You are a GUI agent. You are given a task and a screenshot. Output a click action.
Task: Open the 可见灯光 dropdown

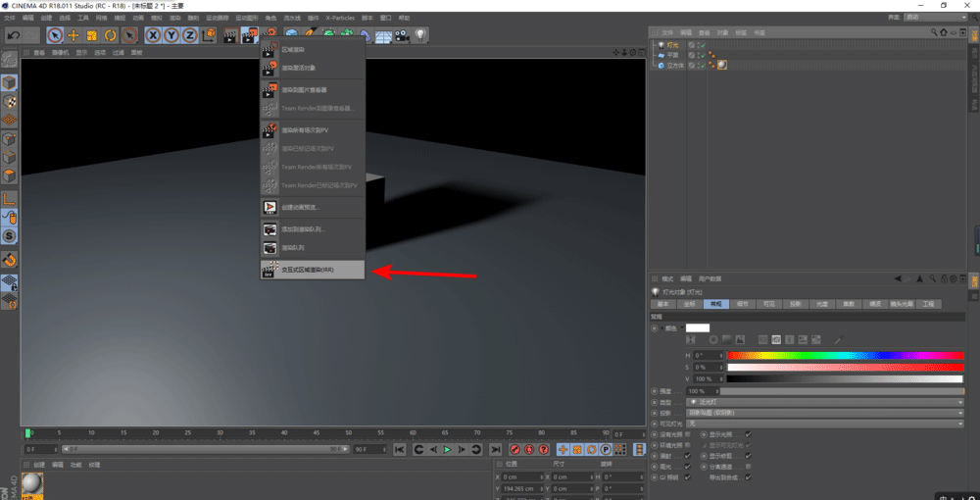(825, 424)
